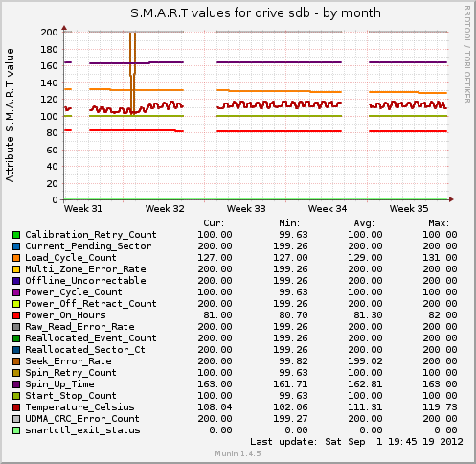
Task: Click Temperature_Celsius max value 119.73
Action: tap(440, 407)
